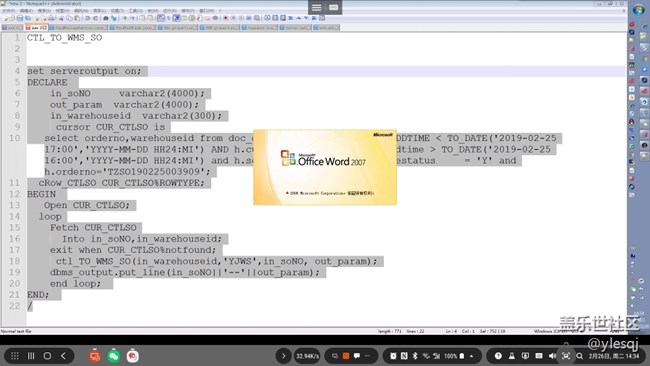Click the 100% battery indicator

pos(454,356)
